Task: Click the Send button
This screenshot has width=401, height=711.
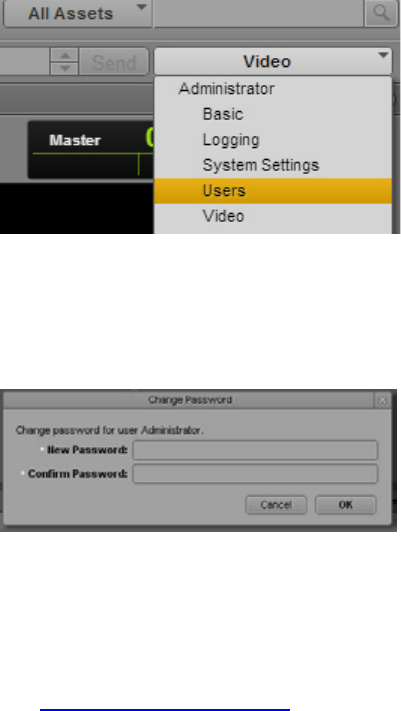Action: point(114,62)
